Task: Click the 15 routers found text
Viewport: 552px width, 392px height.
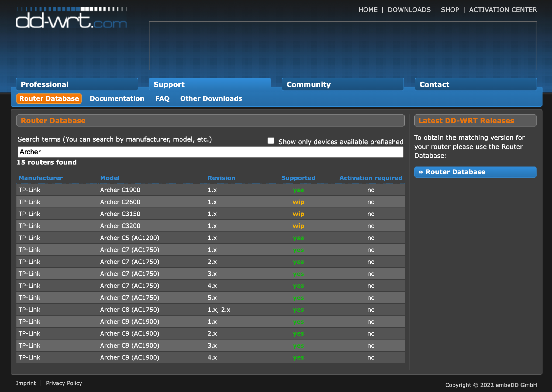Action: click(x=47, y=162)
